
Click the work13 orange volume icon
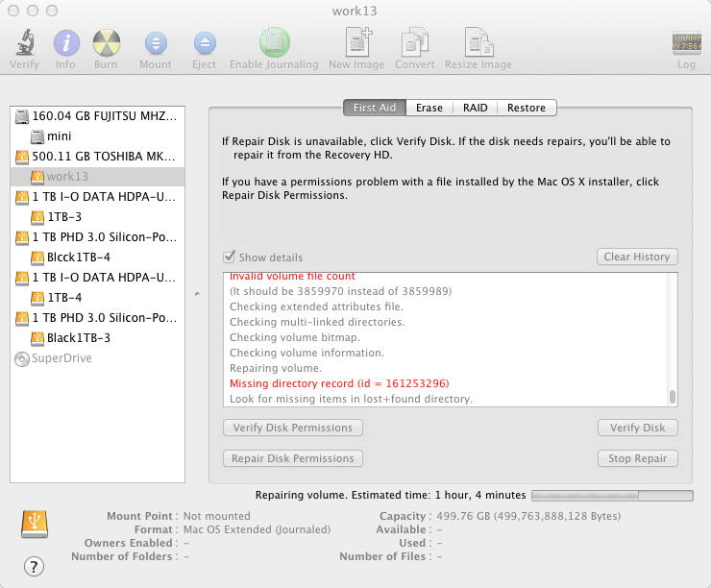(x=37, y=177)
